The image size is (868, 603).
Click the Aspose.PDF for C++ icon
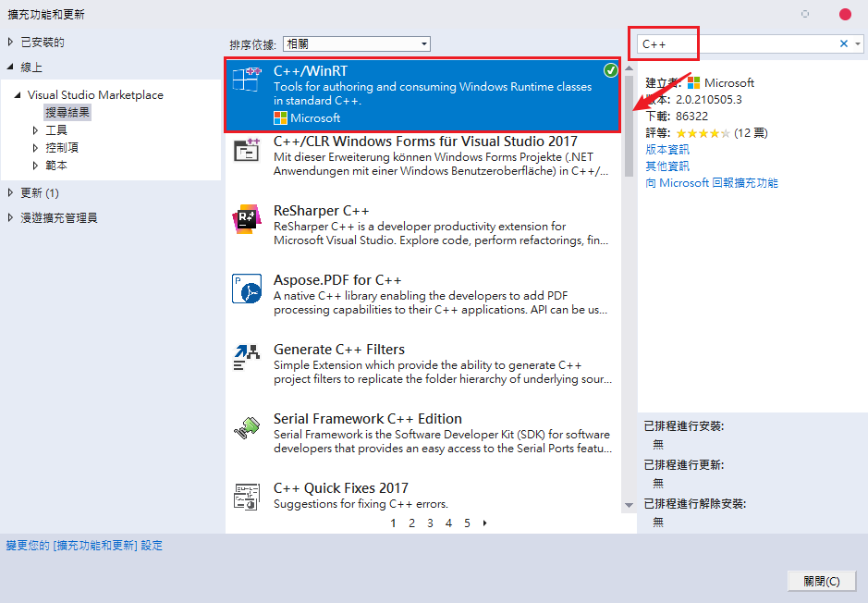[246, 289]
